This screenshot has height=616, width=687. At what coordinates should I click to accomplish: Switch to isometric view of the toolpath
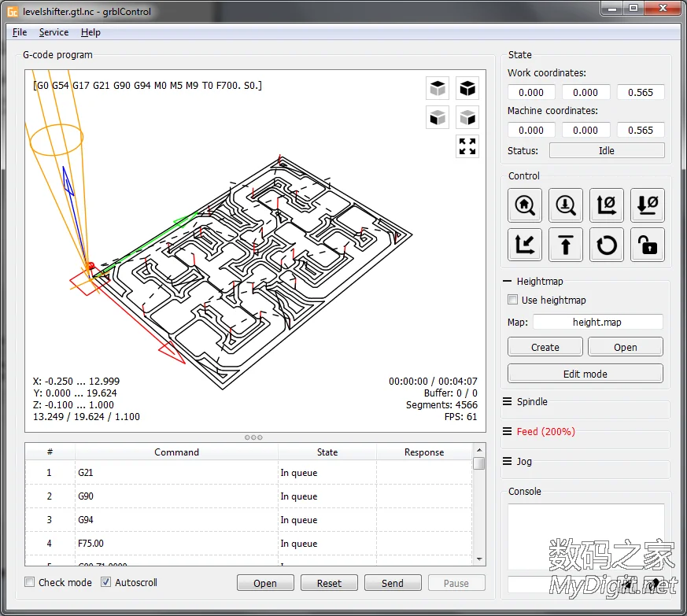[x=467, y=88]
